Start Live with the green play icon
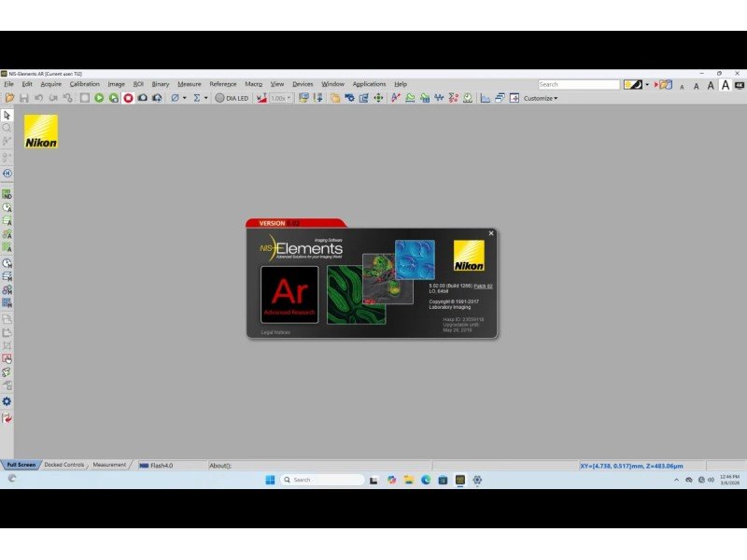Image resolution: width=747 pixels, height=560 pixels. point(99,98)
